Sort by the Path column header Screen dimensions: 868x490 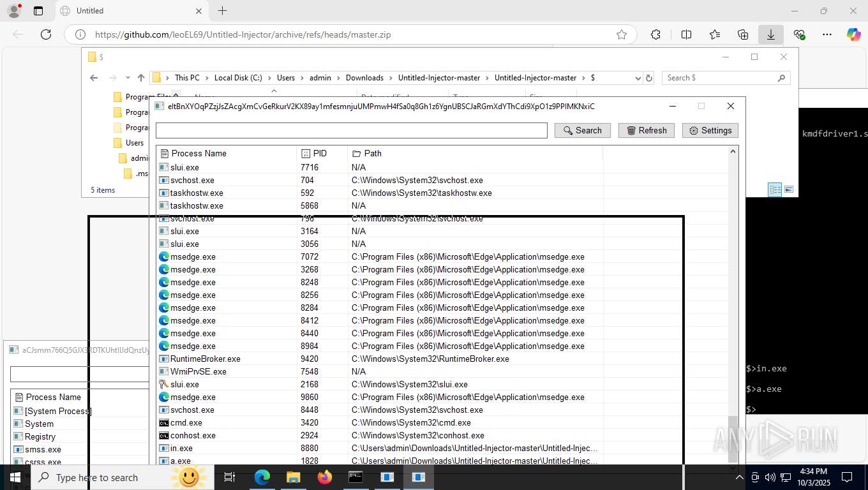[x=475, y=153]
